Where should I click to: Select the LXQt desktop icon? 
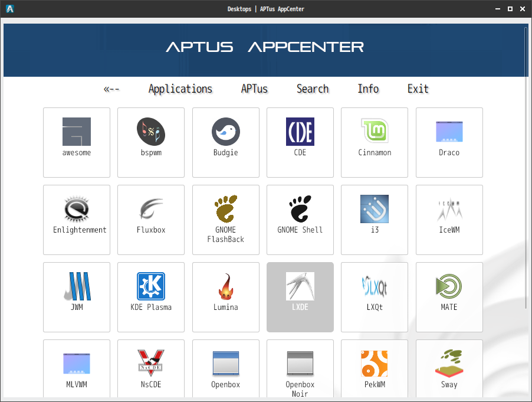click(x=375, y=286)
